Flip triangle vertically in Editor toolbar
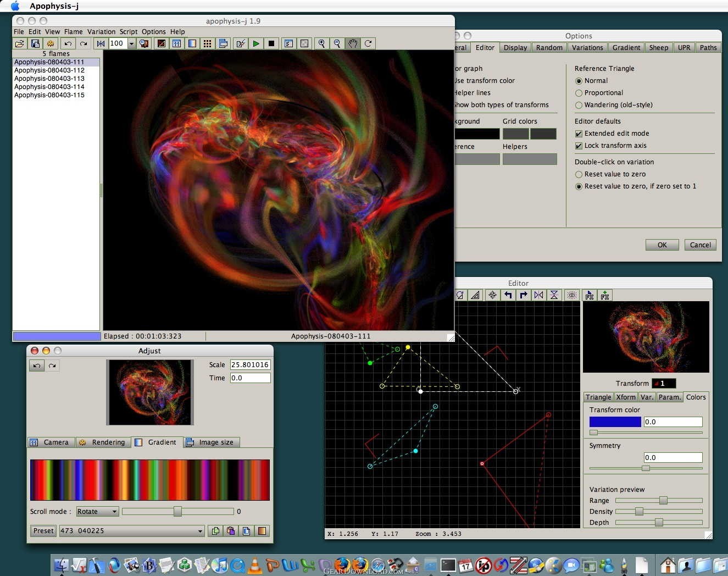 554,295
